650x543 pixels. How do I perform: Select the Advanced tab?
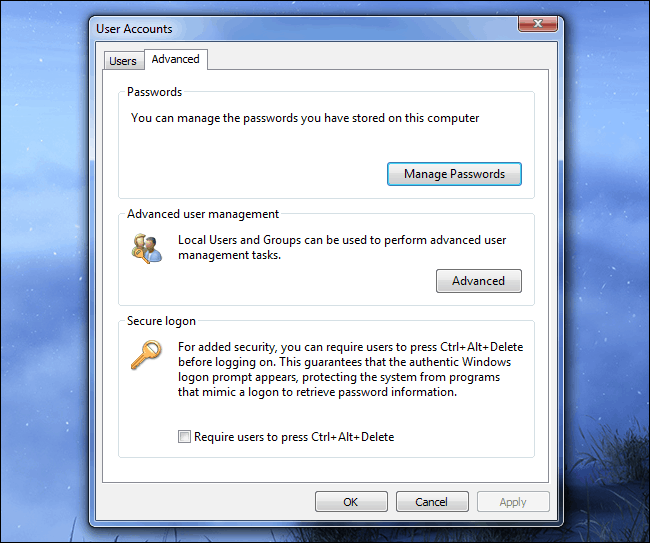175,60
